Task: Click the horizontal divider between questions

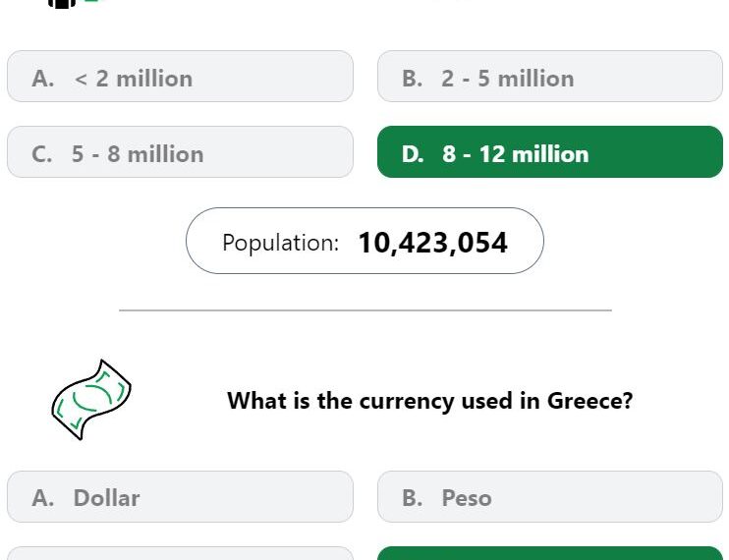Action: (365, 310)
